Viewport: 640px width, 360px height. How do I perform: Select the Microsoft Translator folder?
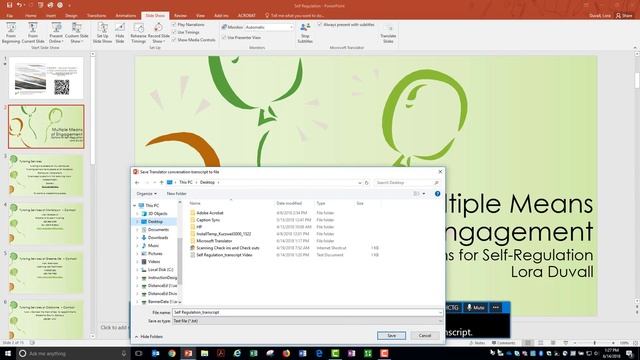point(214,241)
